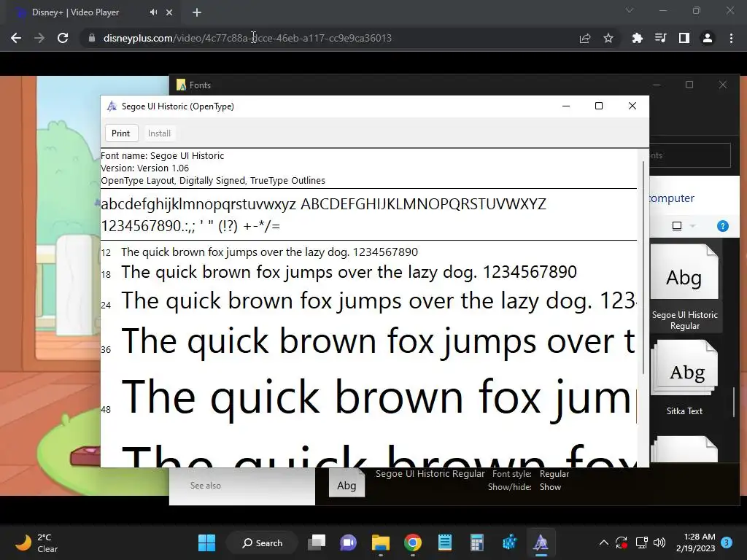Go back in Chrome browser
747x560 pixels.
pos(16,38)
